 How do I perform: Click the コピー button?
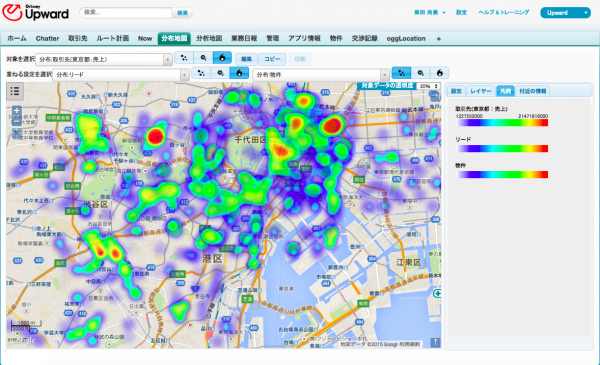pyautogui.click(x=272, y=59)
